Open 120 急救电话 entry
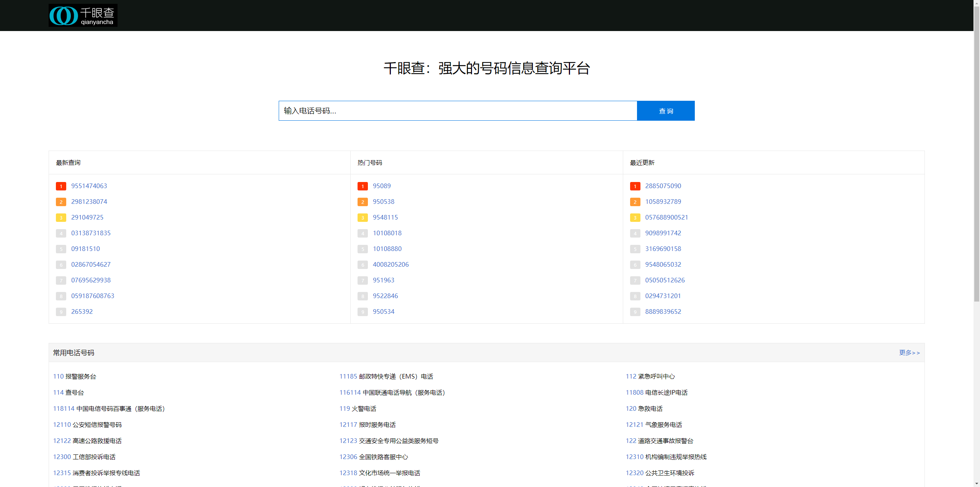The height and width of the screenshot is (487, 980). (x=645, y=408)
